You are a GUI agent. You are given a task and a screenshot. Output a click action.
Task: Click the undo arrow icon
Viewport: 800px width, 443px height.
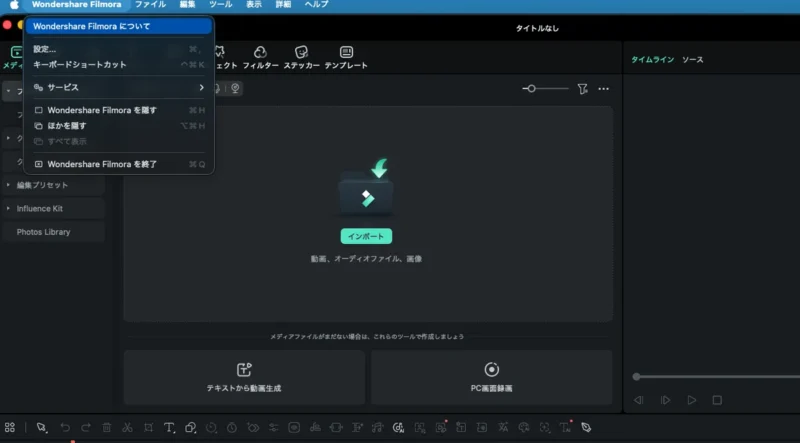(65, 428)
